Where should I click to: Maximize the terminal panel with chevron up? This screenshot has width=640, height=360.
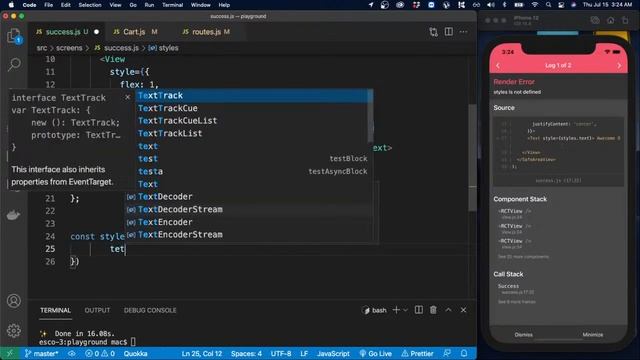point(448,310)
